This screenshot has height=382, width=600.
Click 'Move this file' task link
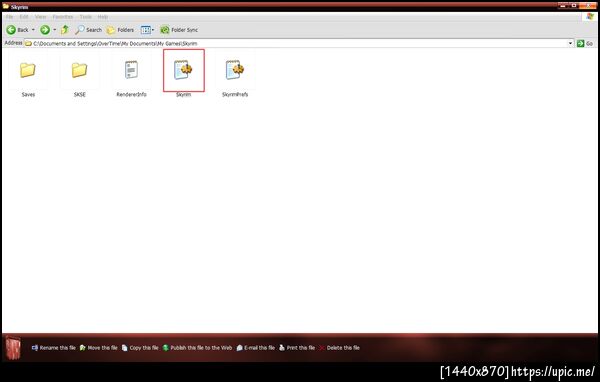99,348
